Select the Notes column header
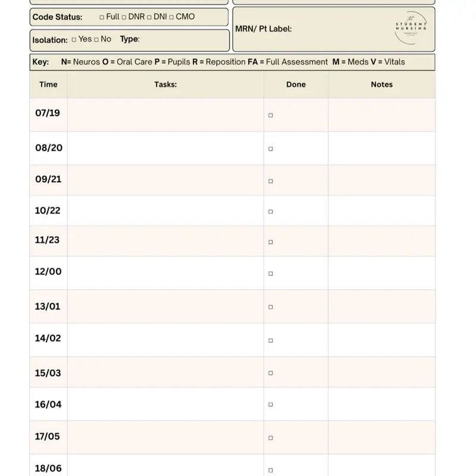This screenshot has width=476, height=476. click(x=381, y=84)
